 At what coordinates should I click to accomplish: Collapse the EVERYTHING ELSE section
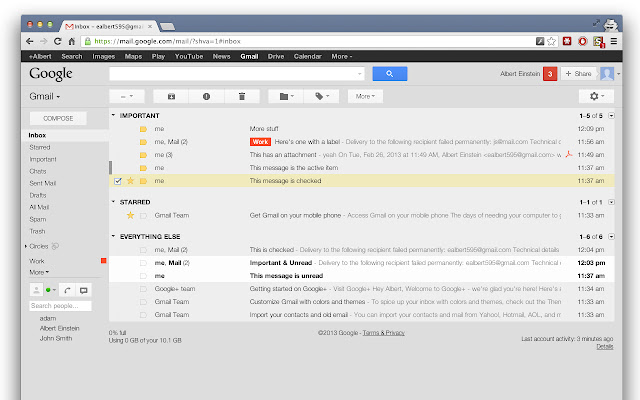coord(113,236)
